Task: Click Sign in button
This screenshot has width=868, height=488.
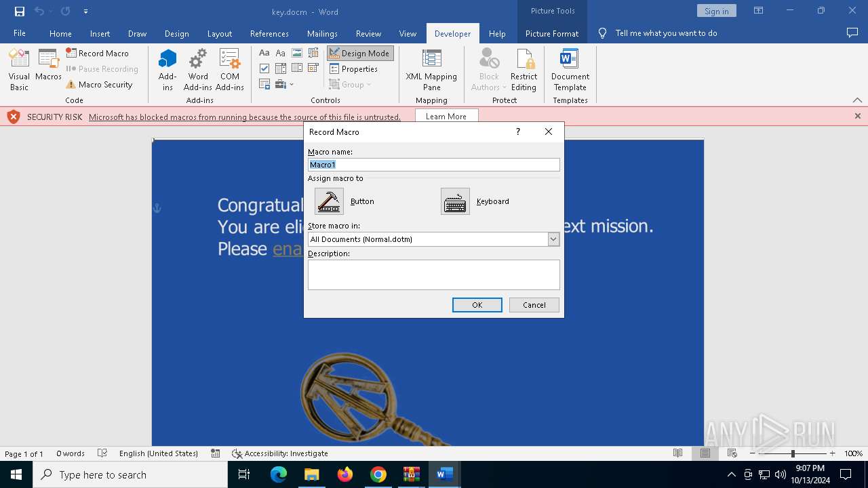Action: [x=716, y=11]
